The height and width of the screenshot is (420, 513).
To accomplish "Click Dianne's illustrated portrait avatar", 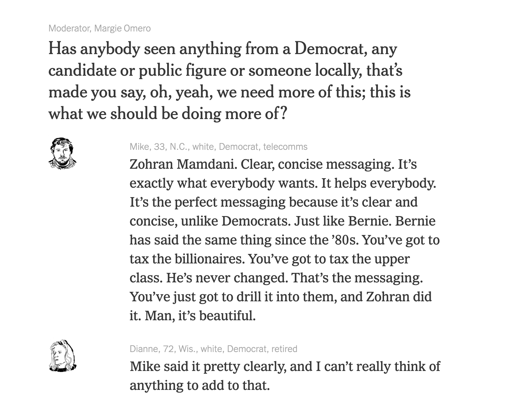I will point(62,356).
